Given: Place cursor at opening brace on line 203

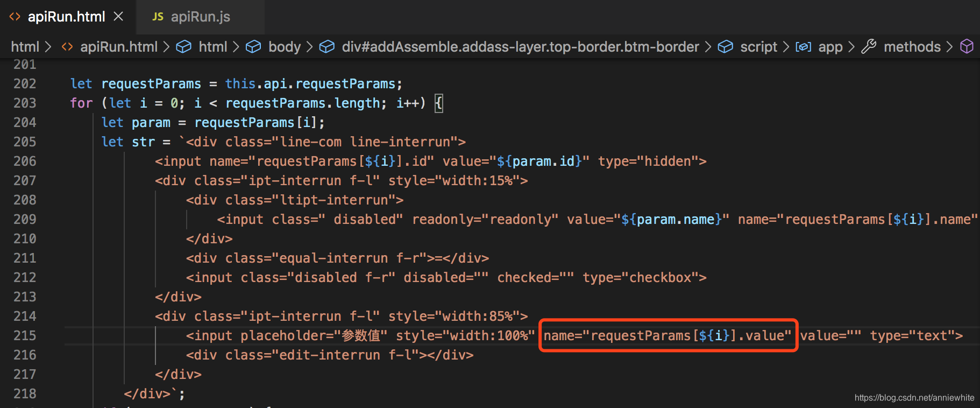Looking at the screenshot, I should 439,103.
